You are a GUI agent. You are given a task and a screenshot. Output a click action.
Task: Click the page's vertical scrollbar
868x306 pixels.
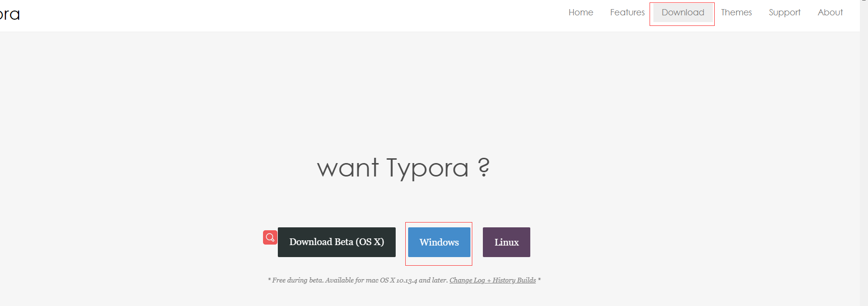coord(864,153)
